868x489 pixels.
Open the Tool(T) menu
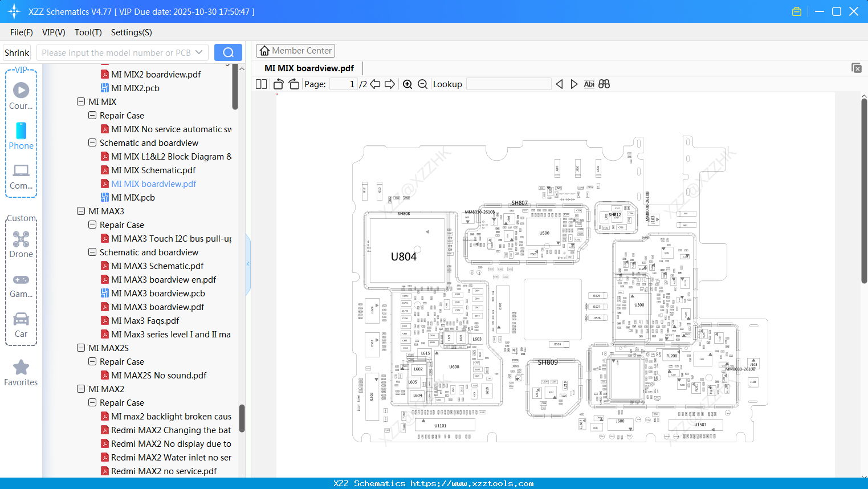pos(88,32)
